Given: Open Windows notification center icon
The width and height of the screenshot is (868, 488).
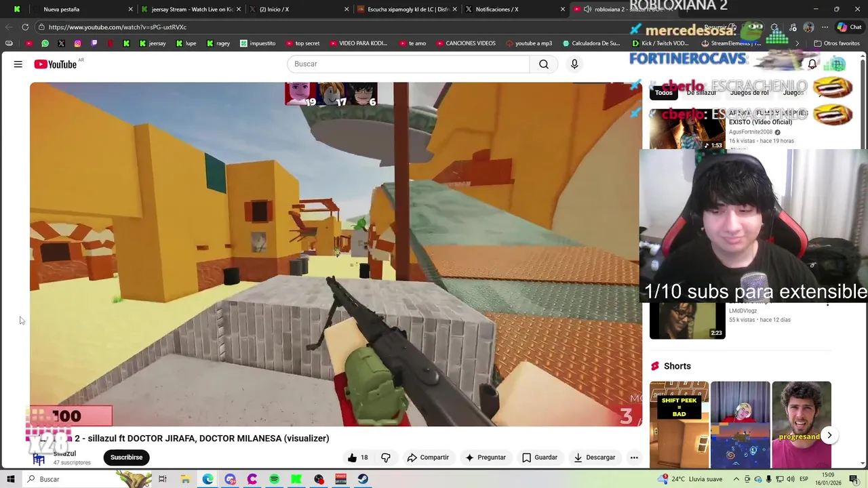Looking at the screenshot, I should point(854,479).
